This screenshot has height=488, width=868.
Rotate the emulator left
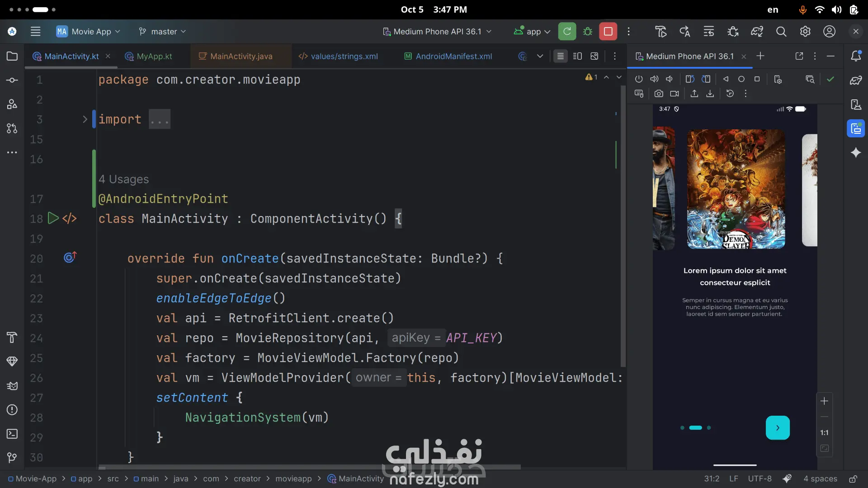point(689,79)
